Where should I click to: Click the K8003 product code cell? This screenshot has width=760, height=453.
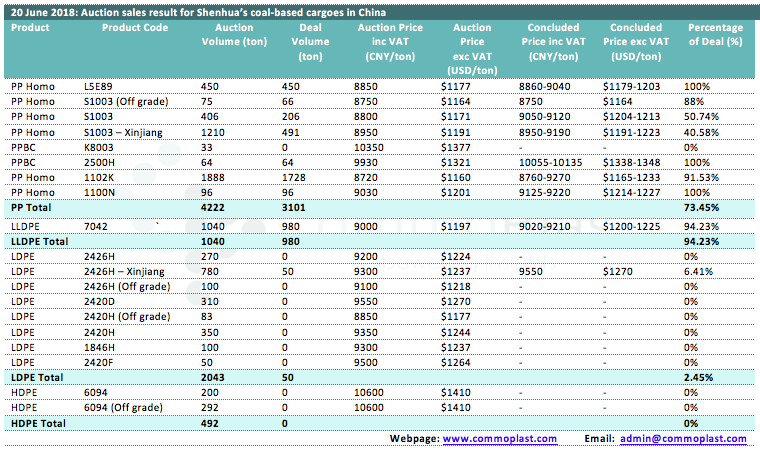101,146
